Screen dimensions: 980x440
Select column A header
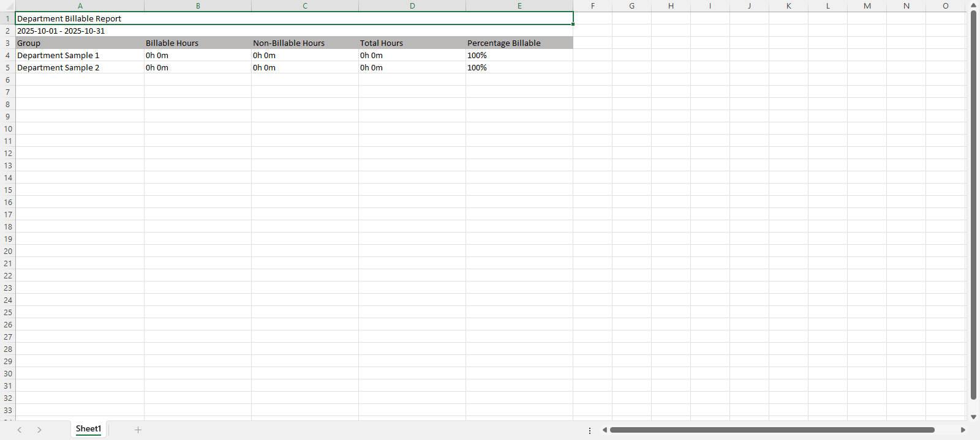tap(80, 6)
